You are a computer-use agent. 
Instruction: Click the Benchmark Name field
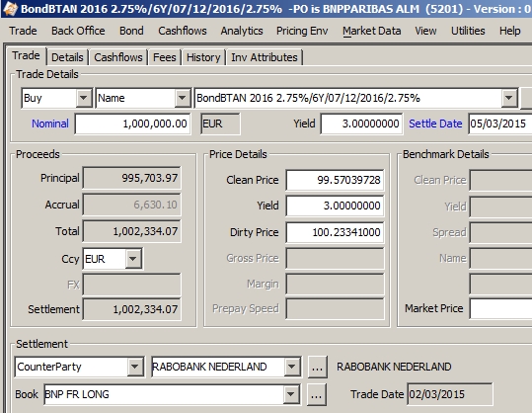[500, 259]
